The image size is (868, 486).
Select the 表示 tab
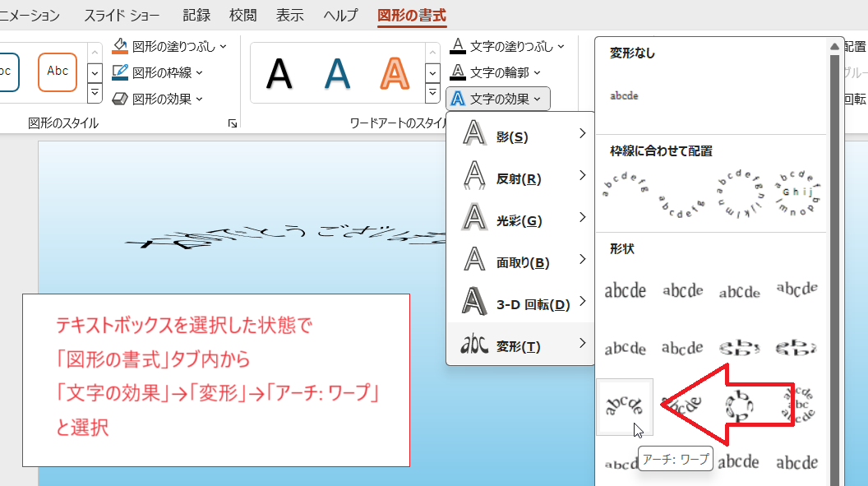tap(289, 15)
